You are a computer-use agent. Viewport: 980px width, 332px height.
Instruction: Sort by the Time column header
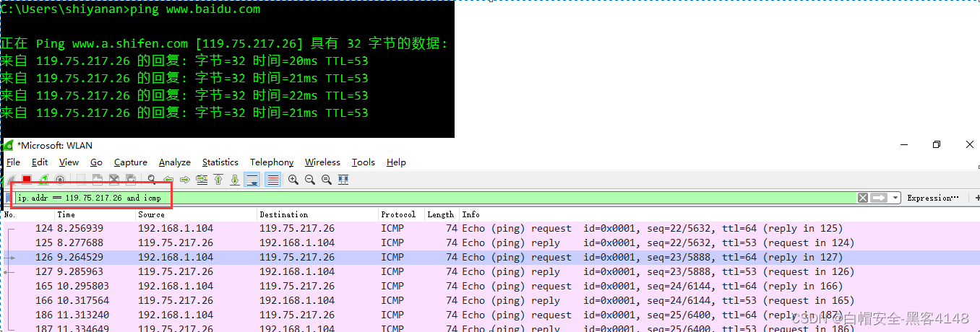(95, 214)
